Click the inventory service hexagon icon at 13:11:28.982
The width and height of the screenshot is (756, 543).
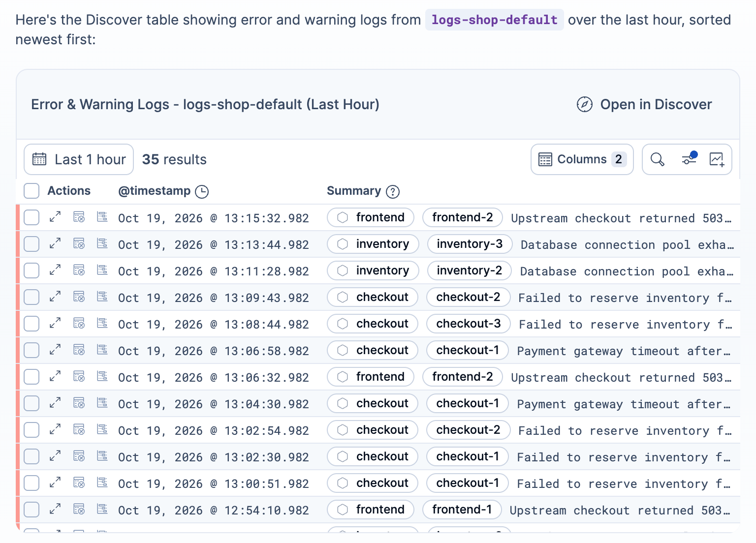coord(343,271)
